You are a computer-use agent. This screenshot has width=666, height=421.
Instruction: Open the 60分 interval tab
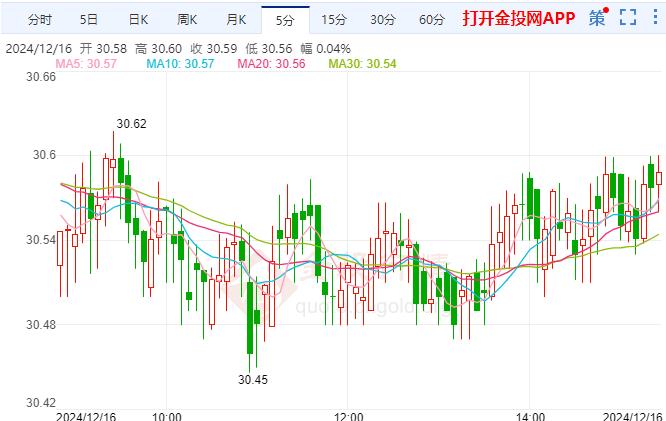(432, 20)
